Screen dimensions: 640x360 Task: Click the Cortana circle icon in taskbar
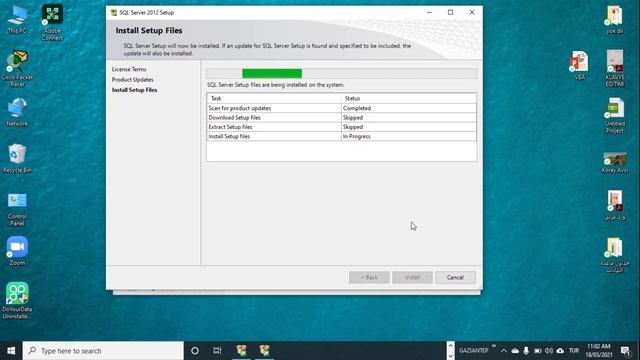195,351
